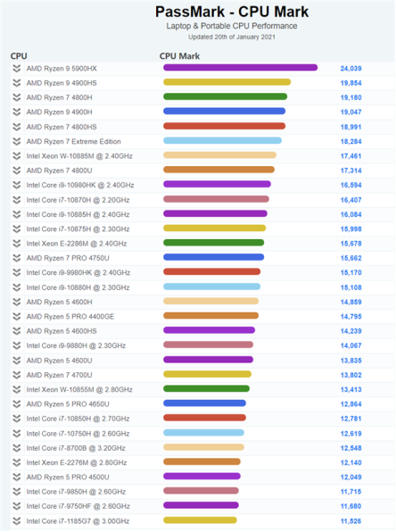Click the score 11,526

[x=351, y=521]
